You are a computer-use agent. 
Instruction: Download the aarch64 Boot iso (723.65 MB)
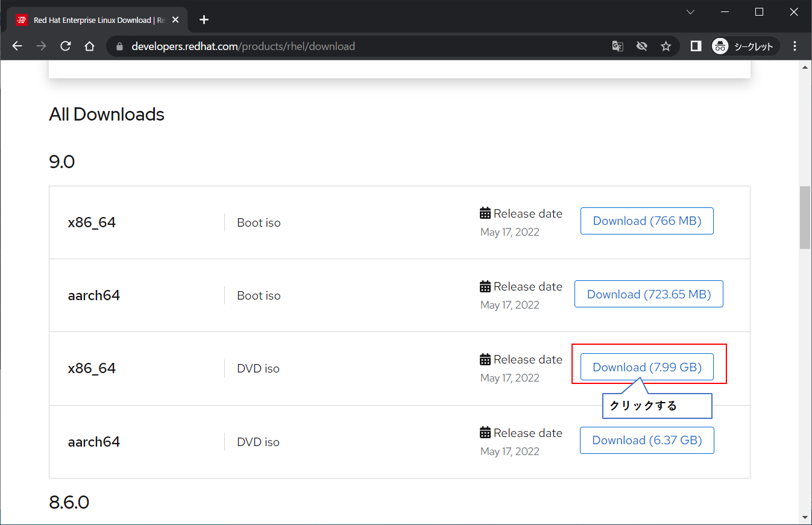[649, 294]
